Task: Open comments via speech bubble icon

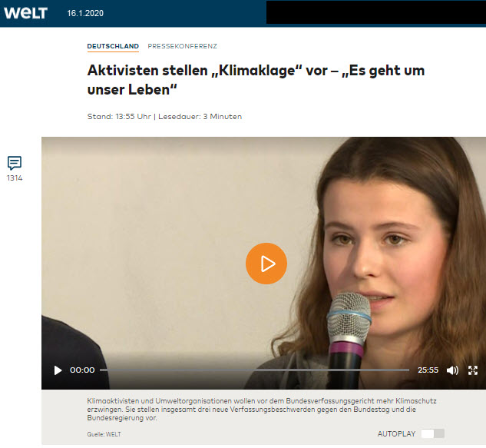Action: click(15, 163)
